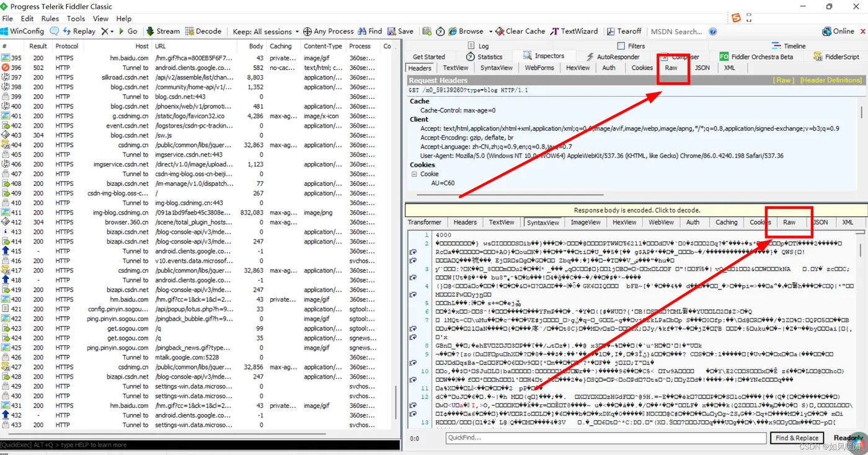Select session 421 config.pinyin.sogou.com
The width and height of the screenshot is (868, 455).
click(x=197, y=309)
